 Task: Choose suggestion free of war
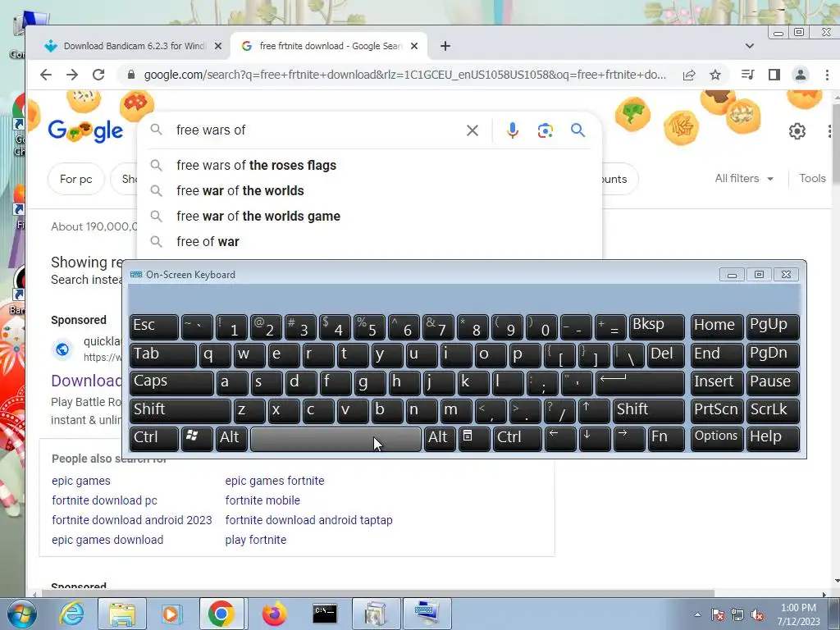click(370, 242)
